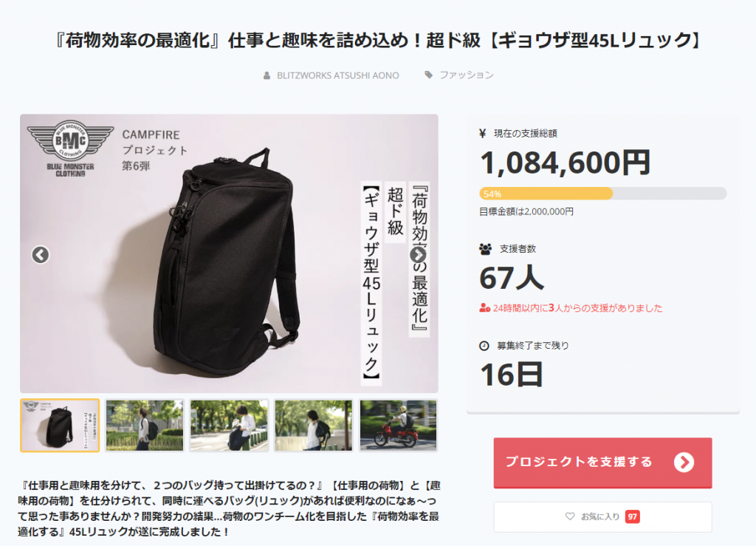
Task: Select the thumbnail of a person opening the bag
Action: 229,426
